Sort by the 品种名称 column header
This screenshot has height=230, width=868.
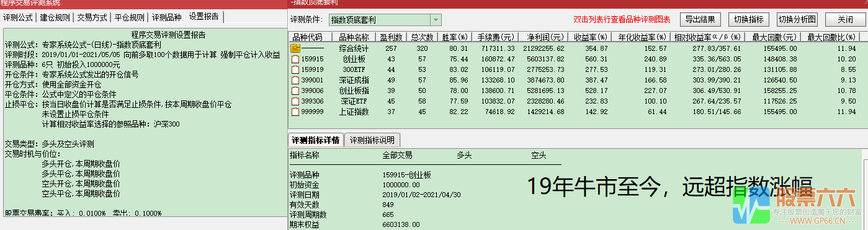click(x=354, y=37)
